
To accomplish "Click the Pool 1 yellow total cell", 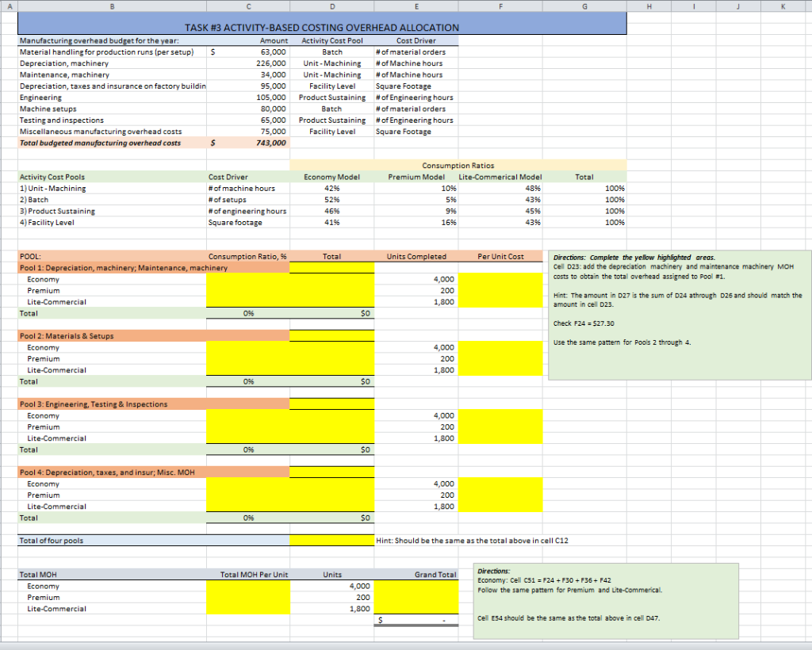I will (x=332, y=268).
